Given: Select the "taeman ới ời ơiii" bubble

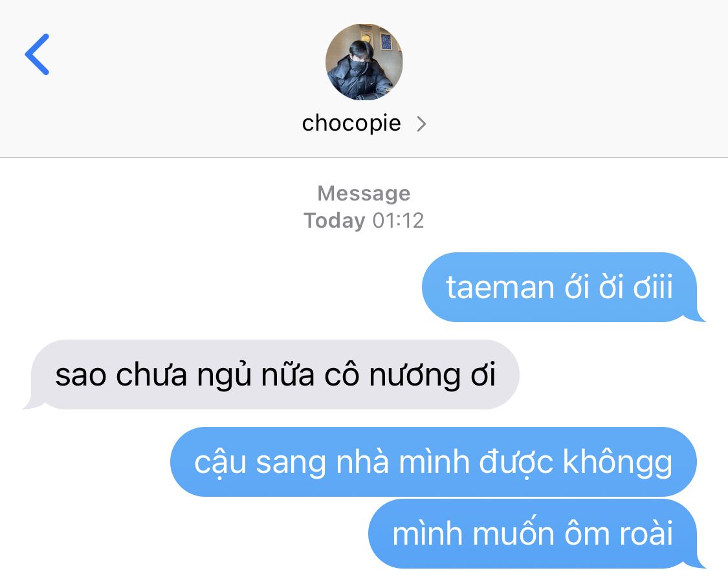Looking at the screenshot, I should (x=563, y=287).
